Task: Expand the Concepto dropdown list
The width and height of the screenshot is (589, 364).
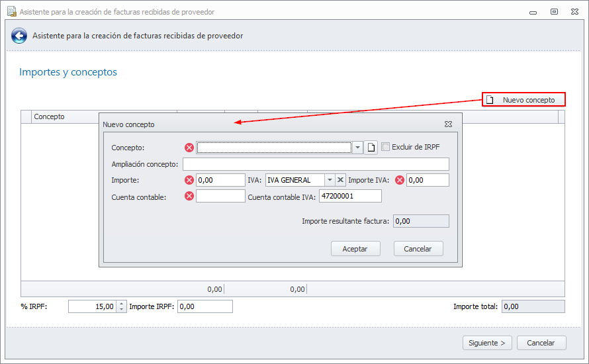Action: (x=357, y=147)
